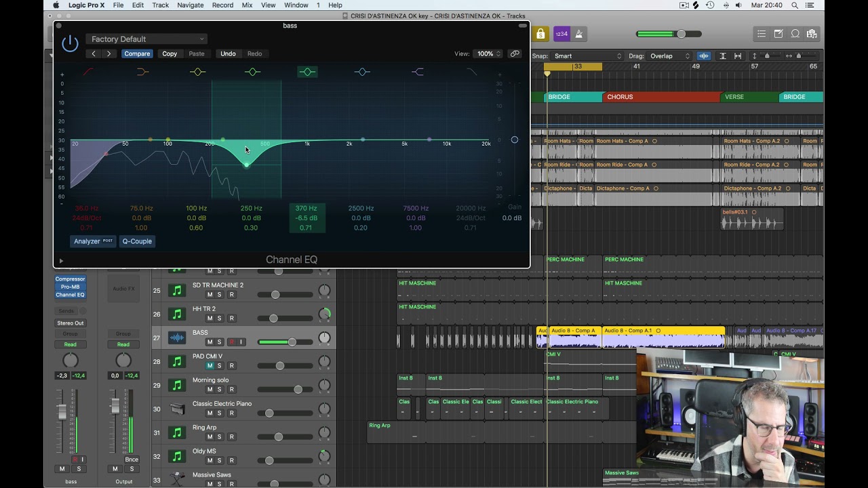This screenshot has width=868, height=488.
Task: Toggle the Q-Couple button
Action: coord(137,241)
